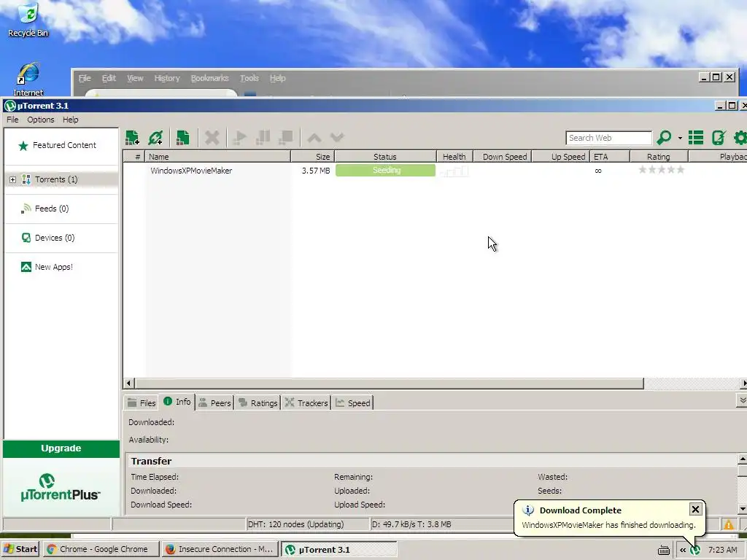Screen dimensions: 747x560
Task: Switch to the Peers tab
Action: pyautogui.click(x=214, y=402)
